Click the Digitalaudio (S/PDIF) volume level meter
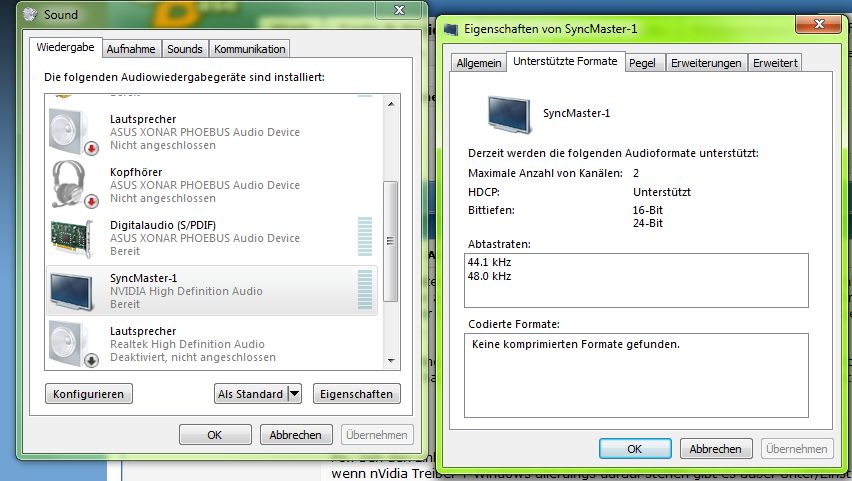This screenshot has width=852, height=481. pos(365,236)
